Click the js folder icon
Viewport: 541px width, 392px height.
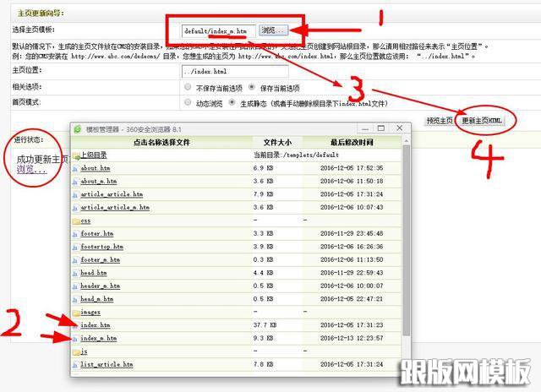tap(75, 351)
